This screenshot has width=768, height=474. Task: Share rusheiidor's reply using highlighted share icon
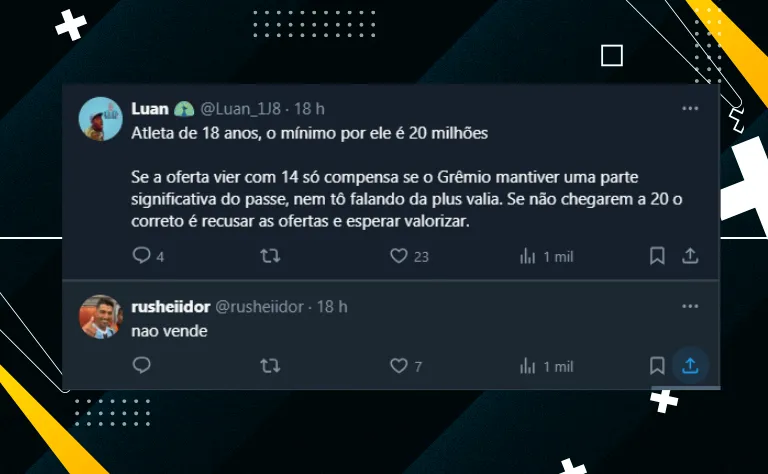click(690, 366)
